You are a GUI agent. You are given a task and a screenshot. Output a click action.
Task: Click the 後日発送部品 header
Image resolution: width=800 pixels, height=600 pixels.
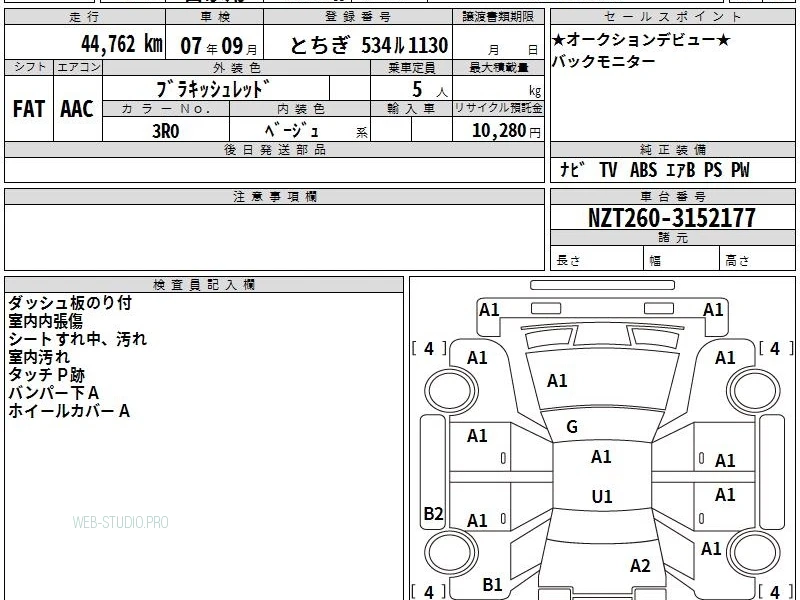pyautogui.click(x=274, y=149)
